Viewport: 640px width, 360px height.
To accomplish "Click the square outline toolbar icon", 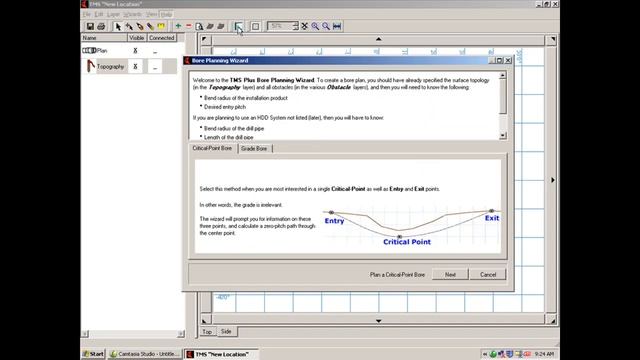I will (x=255, y=27).
